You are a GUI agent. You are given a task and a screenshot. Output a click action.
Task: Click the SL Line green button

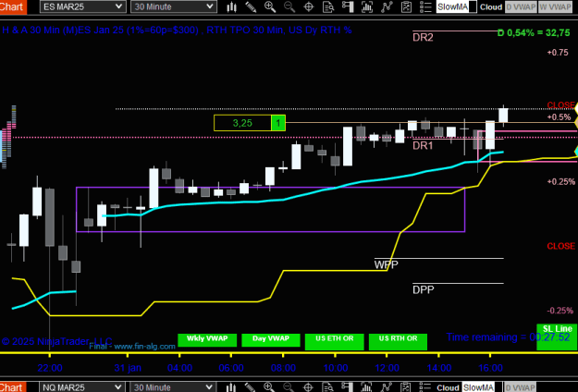pyautogui.click(x=557, y=337)
